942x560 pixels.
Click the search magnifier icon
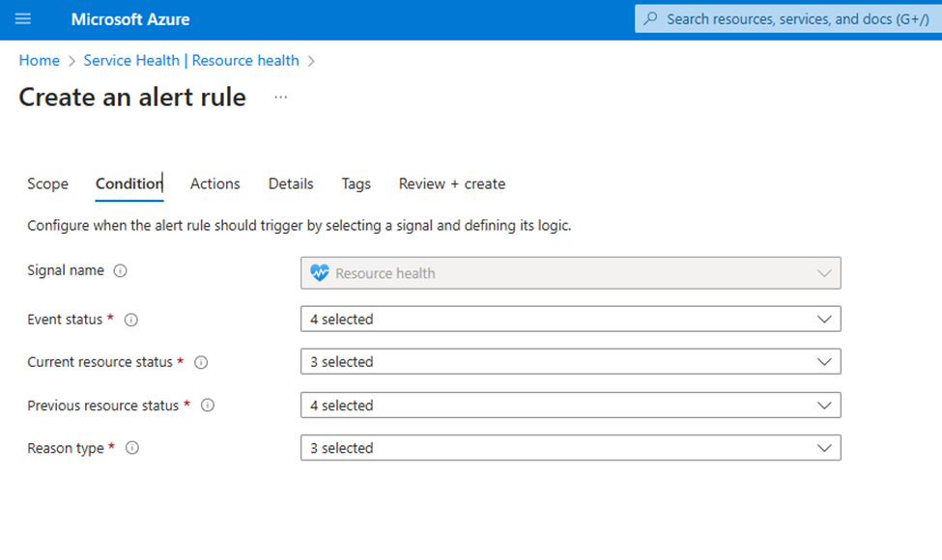[651, 19]
